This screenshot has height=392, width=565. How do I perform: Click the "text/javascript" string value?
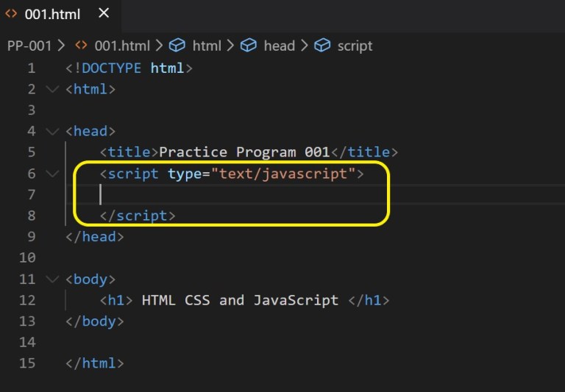point(283,174)
